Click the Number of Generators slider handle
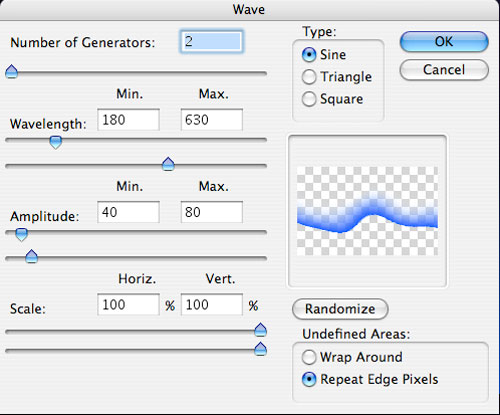 pyautogui.click(x=12, y=72)
